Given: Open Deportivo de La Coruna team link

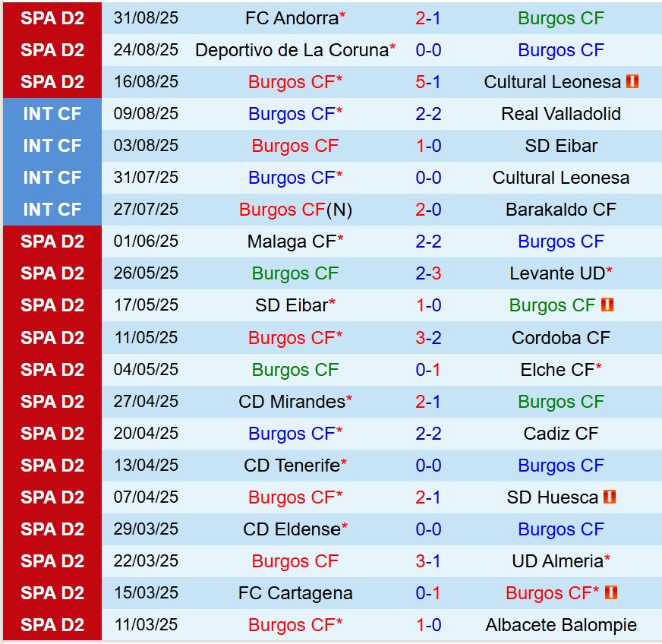Looking at the screenshot, I should 292,50.
